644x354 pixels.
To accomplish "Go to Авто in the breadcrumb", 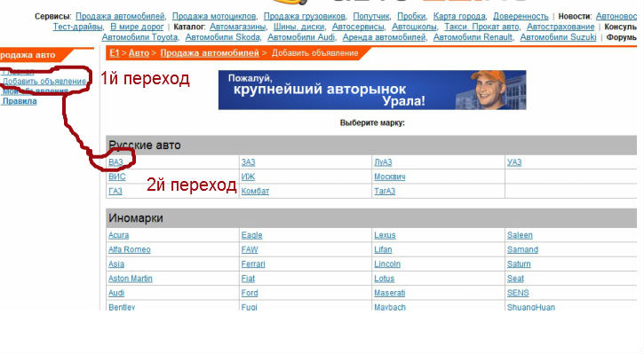I will [x=139, y=53].
